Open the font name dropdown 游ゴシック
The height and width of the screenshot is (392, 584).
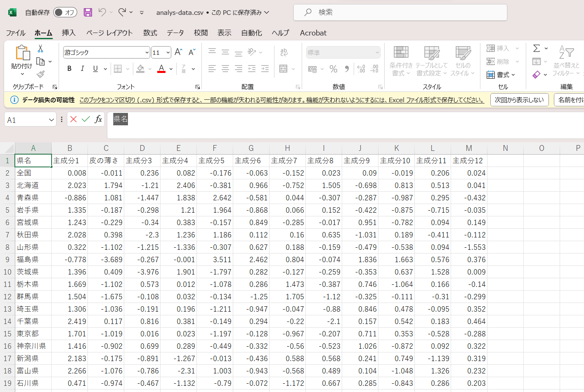tap(147, 52)
